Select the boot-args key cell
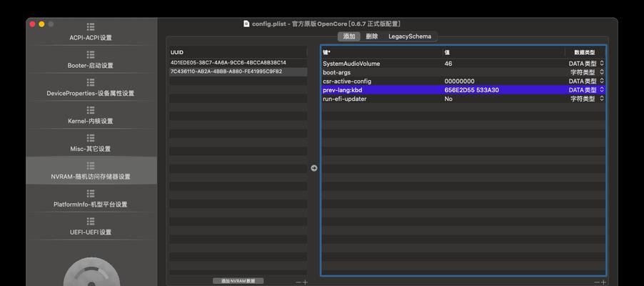This screenshot has width=644, height=286. 336,72
